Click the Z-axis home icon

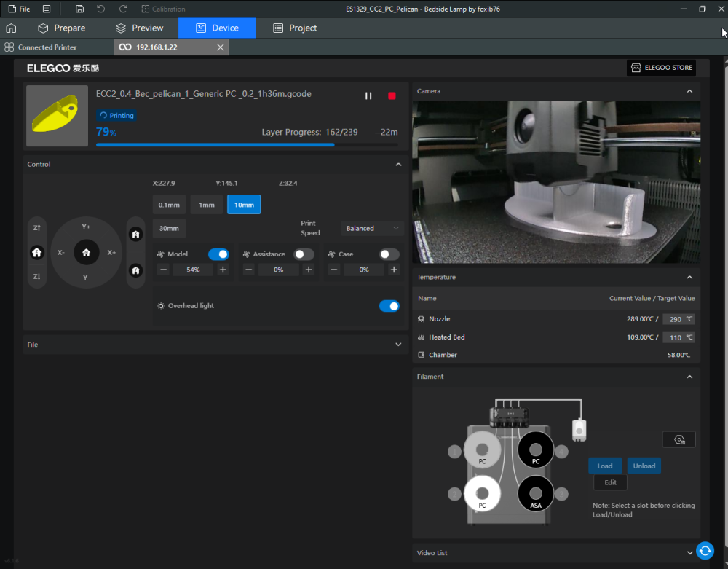(37, 252)
